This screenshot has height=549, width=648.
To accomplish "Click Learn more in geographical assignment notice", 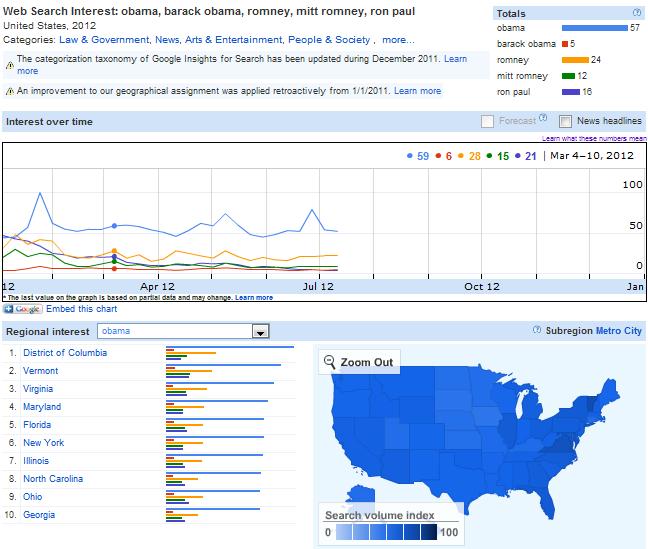I will (x=417, y=91).
